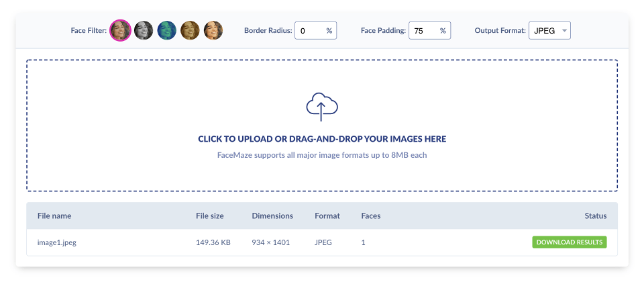Click the Border Radius label
Viewport: 644px width, 282px height.
click(x=268, y=30)
